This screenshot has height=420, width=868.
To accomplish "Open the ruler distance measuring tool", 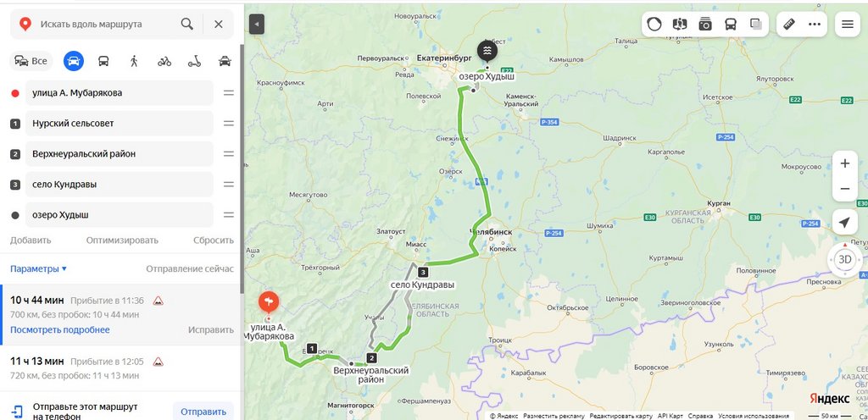I will coord(789,25).
